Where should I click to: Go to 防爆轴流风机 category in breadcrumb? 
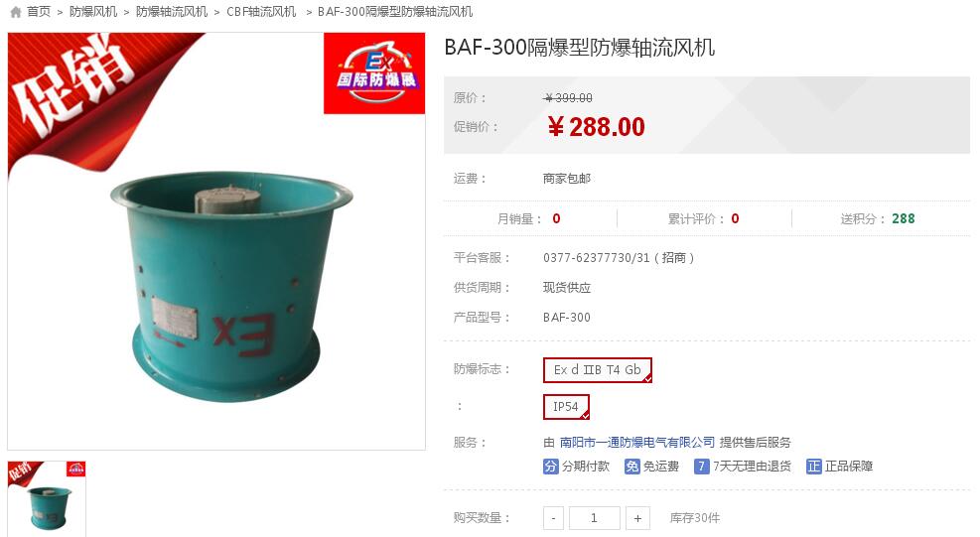click(x=172, y=12)
